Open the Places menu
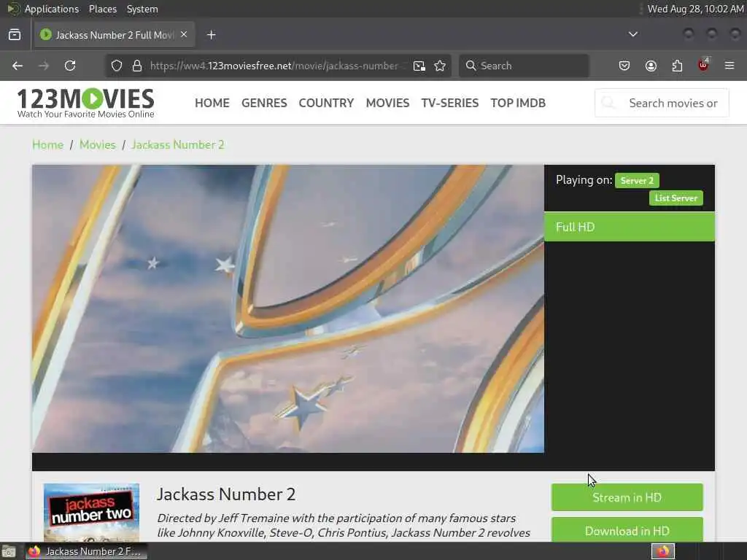 [x=103, y=9]
